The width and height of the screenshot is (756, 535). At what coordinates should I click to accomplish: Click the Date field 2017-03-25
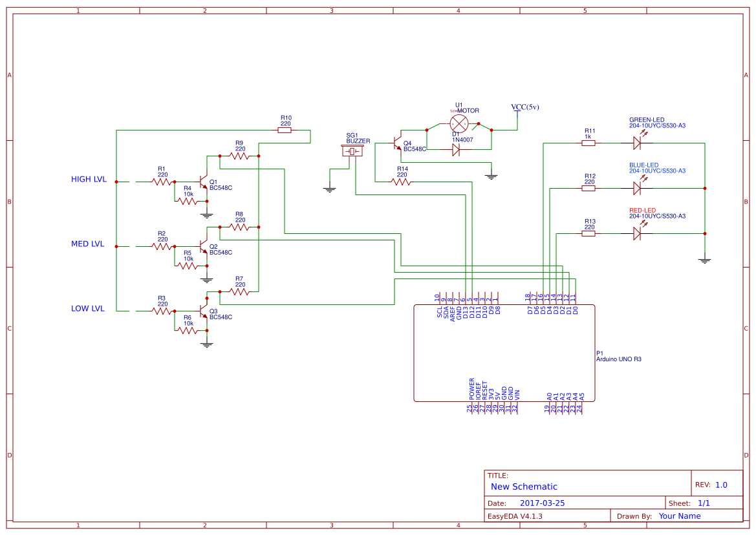click(x=544, y=503)
